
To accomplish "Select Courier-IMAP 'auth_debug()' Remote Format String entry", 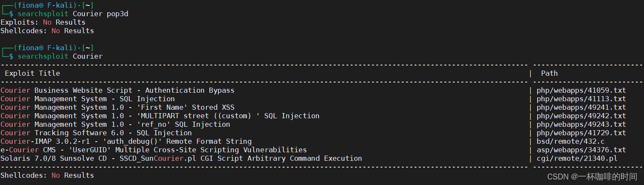I will pos(126,141).
